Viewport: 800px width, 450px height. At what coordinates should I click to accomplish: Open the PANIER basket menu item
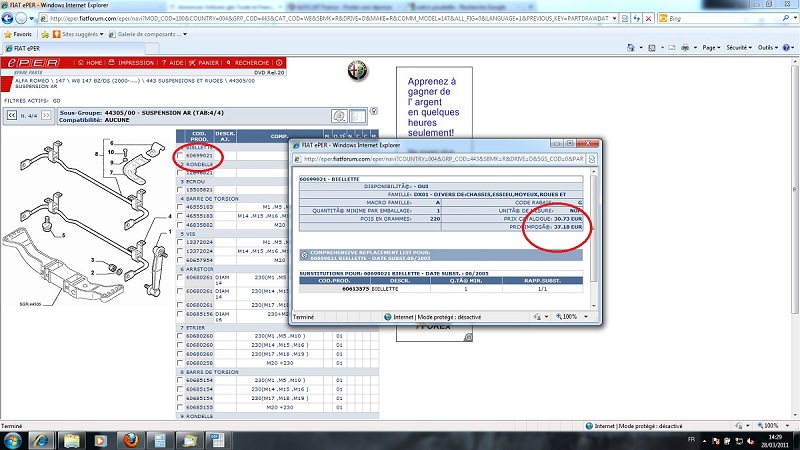tap(204, 63)
